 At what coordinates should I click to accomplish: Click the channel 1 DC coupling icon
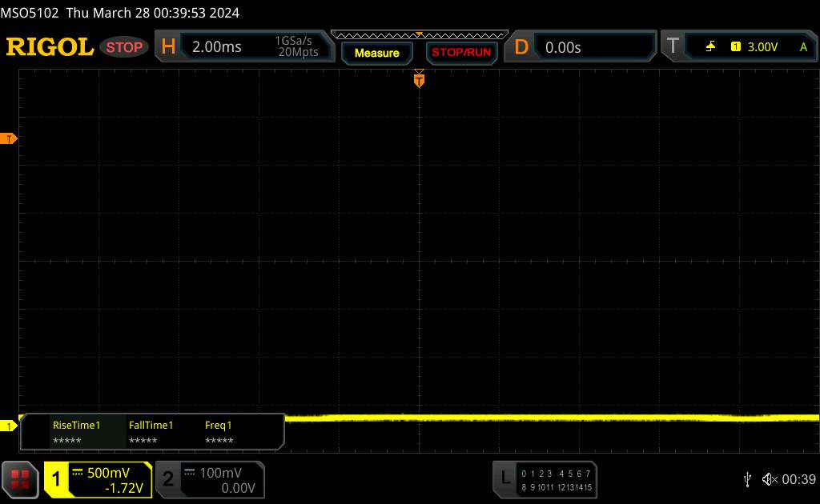pos(78,473)
